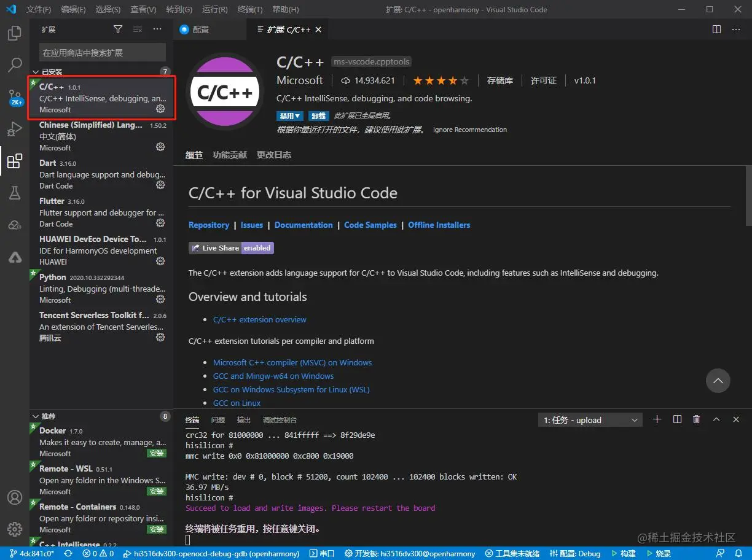Open the Test flask icon view

click(15, 193)
